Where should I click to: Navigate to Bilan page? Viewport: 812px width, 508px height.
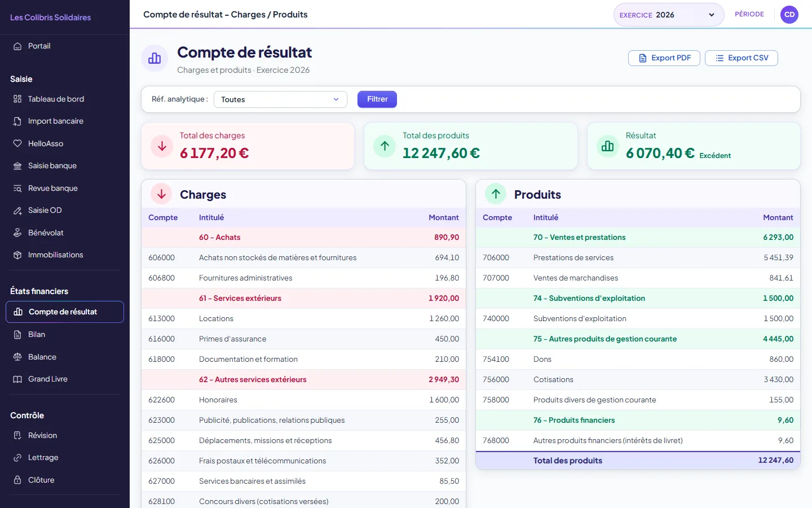65,335
